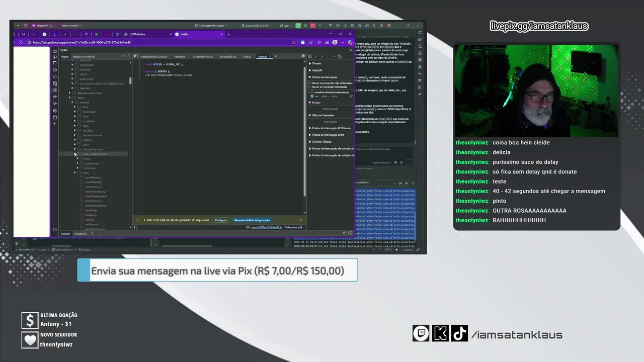Image resolution: width=644 pixels, height=362 pixels.
Task: Click the Console icon with red dot
Action: (55, 83)
